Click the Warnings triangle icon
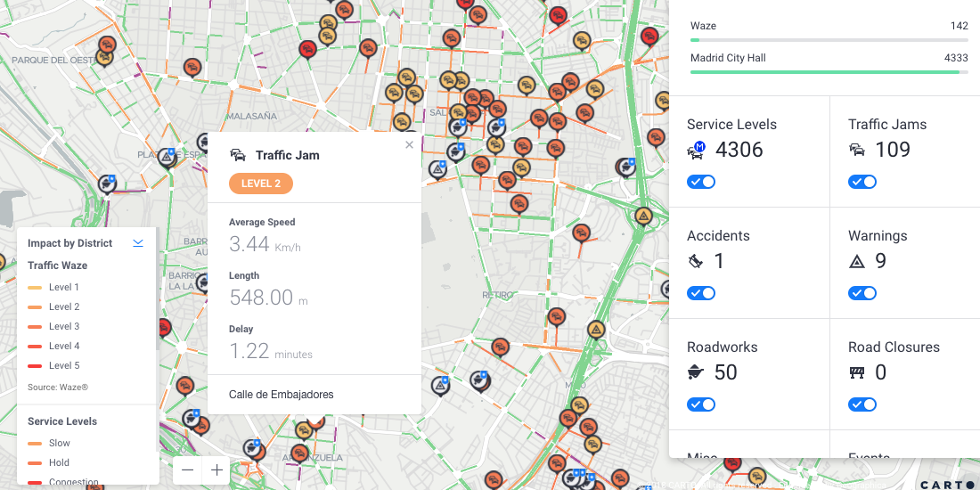The image size is (980, 490). 857,261
